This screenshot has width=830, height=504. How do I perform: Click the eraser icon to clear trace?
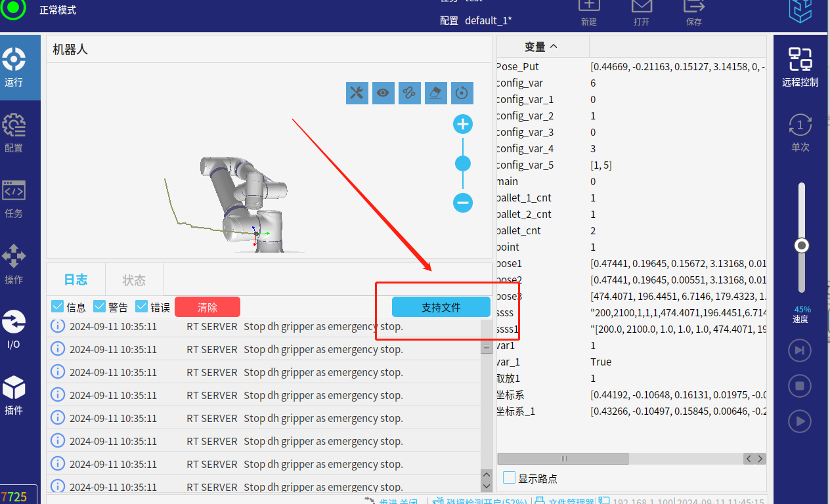pyautogui.click(x=436, y=93)
